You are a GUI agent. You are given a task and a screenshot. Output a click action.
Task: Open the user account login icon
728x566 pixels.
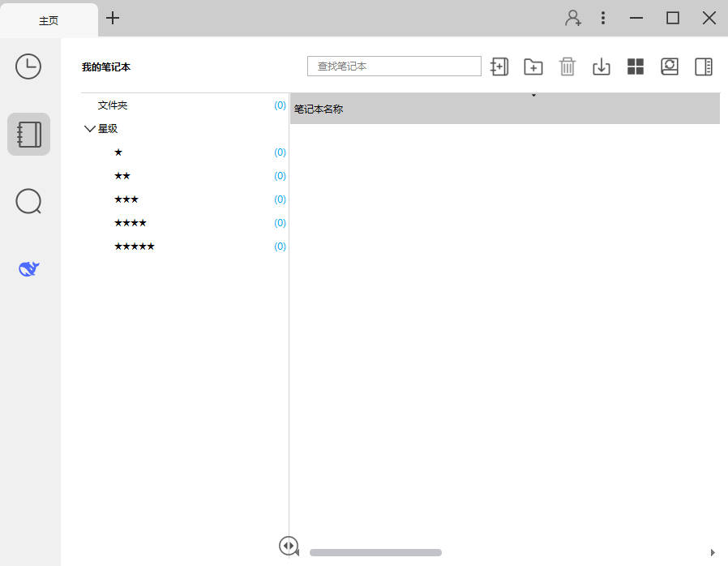pyautogui.click(x=573, y=18)
